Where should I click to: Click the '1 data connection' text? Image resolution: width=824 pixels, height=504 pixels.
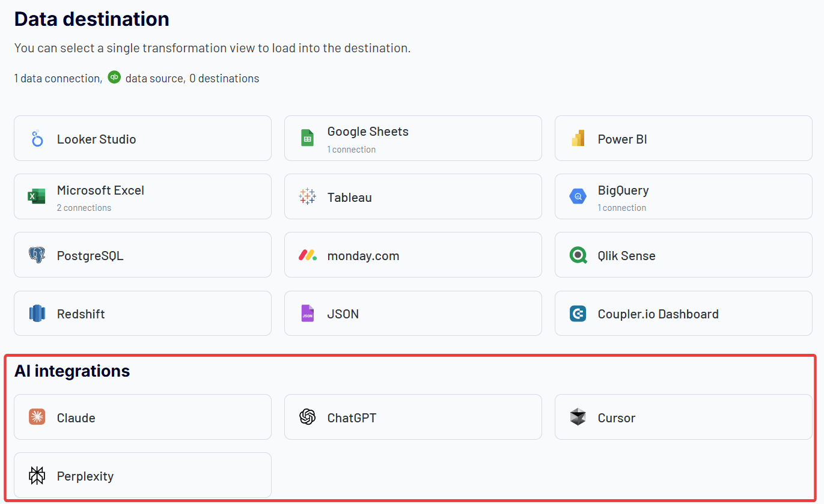click(x=58, y=79)
